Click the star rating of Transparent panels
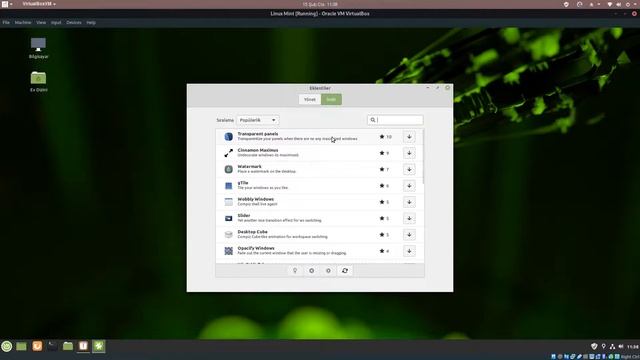Screen dimensions: 640x360 (385, 137)
